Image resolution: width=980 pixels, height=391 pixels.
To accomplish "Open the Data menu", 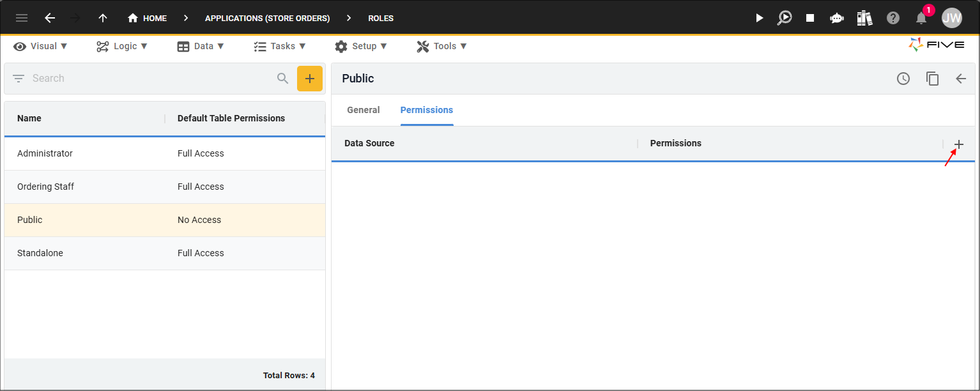I will click(x=201, y=46).
